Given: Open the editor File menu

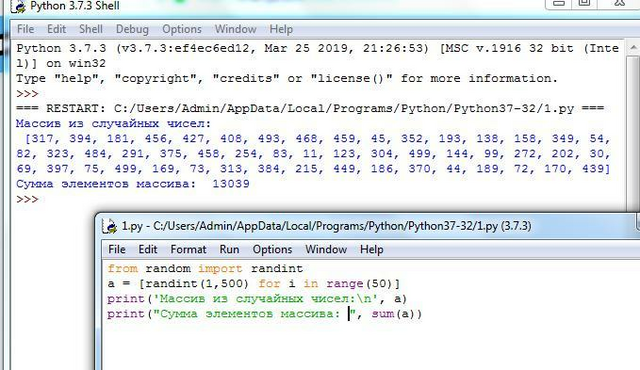Looking at the screenshot, I should [x=117, y=249].
